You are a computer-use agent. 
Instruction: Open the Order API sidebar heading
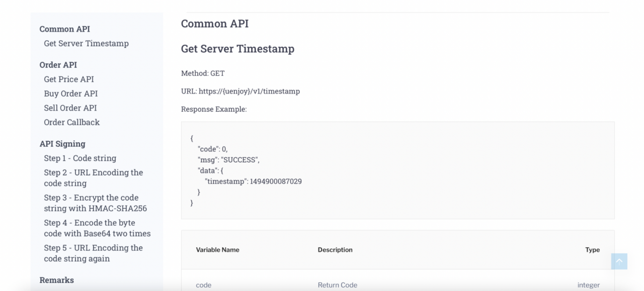(x=58, y=65)
